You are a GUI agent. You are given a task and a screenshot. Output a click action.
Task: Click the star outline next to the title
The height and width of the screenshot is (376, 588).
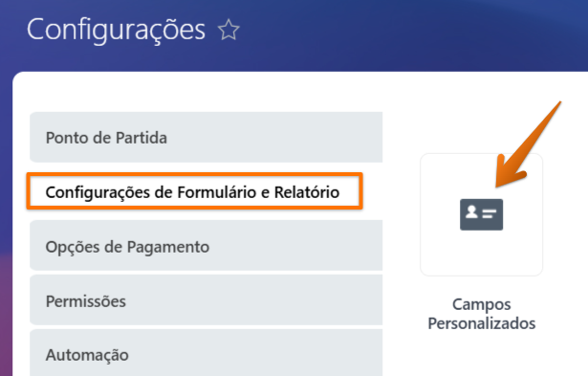pyautogui.click(x=229, y=30)
